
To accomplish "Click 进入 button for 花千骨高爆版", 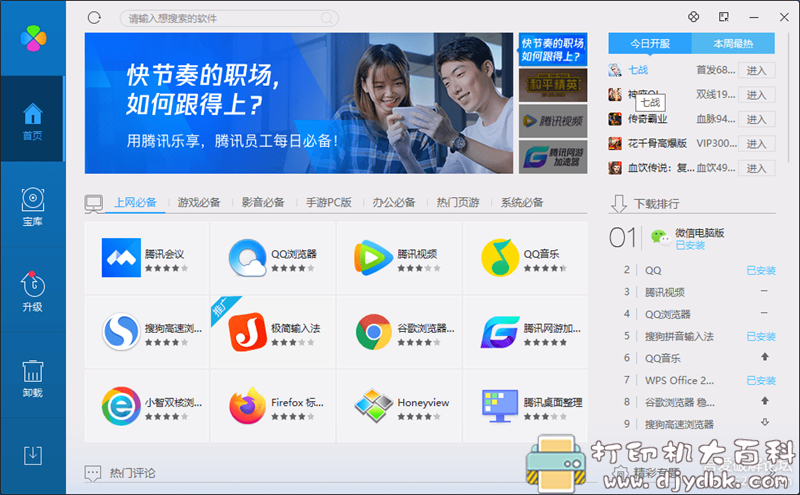I will point(756,144).
